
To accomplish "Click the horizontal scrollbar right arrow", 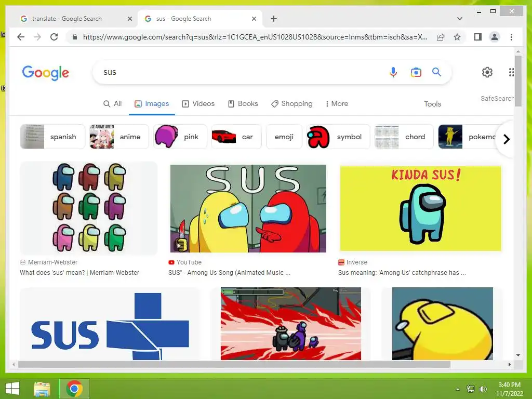I will [509, 364].
